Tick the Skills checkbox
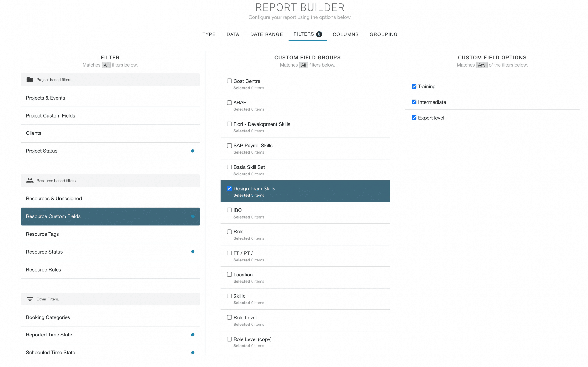This screenshot has width=588, height=367. pyautogui.click(x=229, y=296)
